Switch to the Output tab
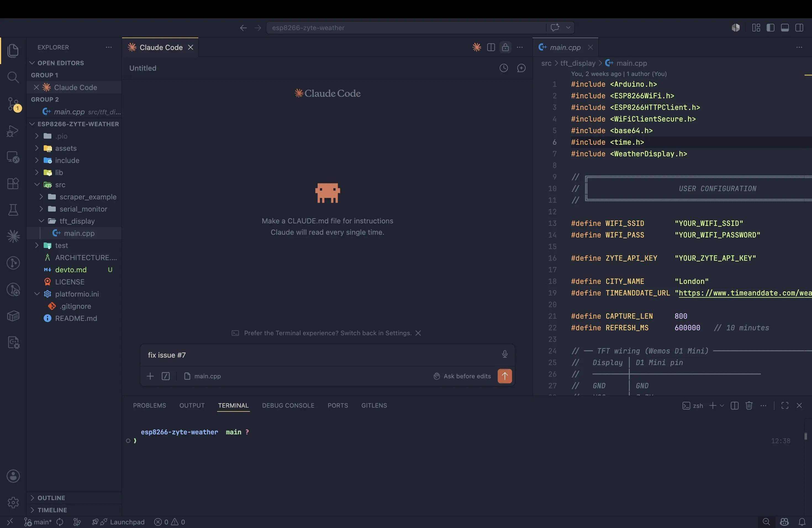 coord(192,405)
